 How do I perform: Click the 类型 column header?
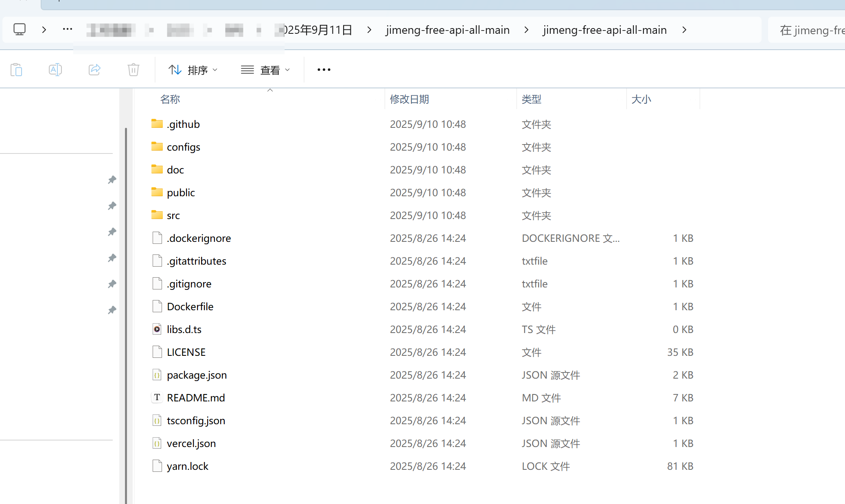[x=532, y=99]
